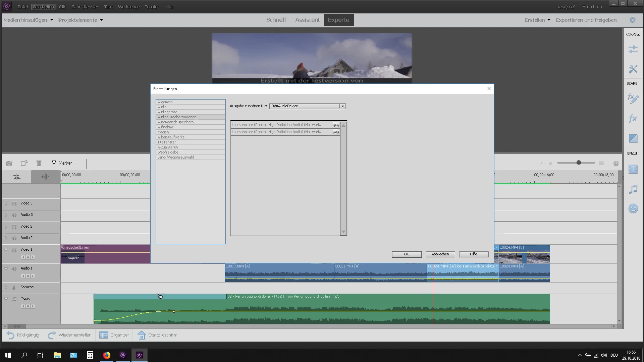
Task: Open the Titles and Text panel
Action: (x=633, y=169)
